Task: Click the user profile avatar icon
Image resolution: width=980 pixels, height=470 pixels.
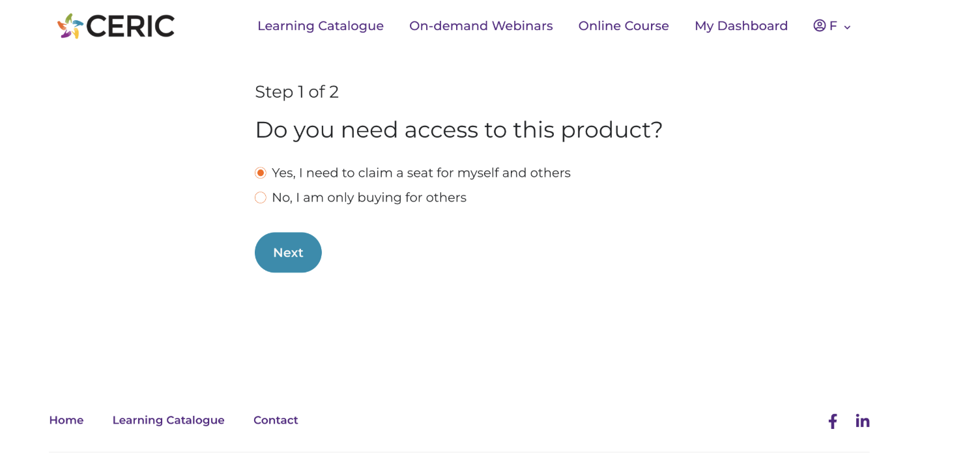Action: tap(819, 25)
